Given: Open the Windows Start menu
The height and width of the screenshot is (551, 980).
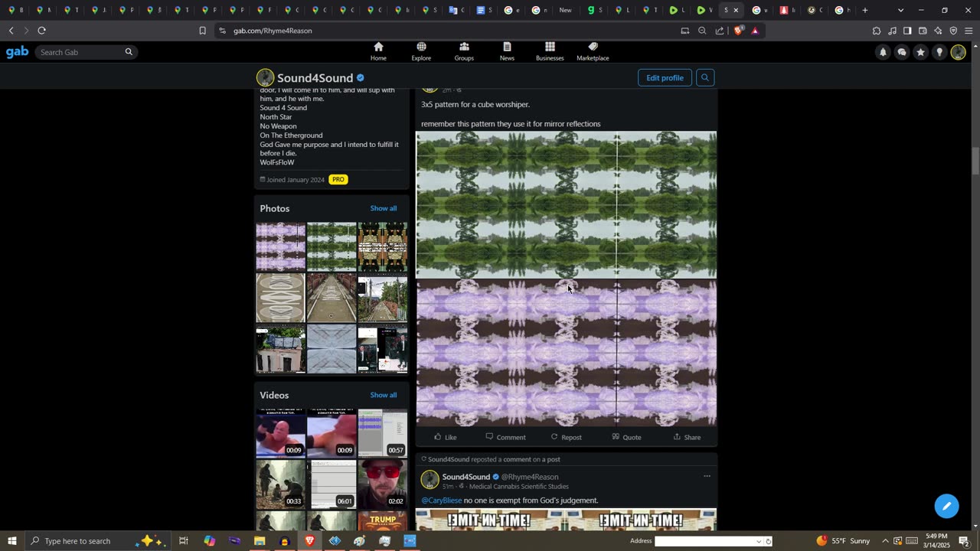Looking at the screenshot, I should pyautogui.click(x=11, y=541).
